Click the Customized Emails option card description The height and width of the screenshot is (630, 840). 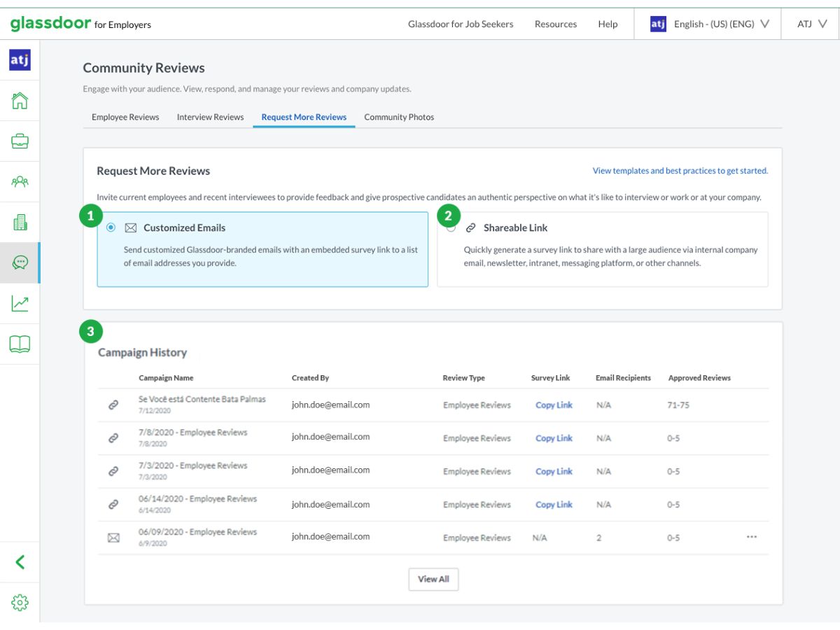[271, 256]
